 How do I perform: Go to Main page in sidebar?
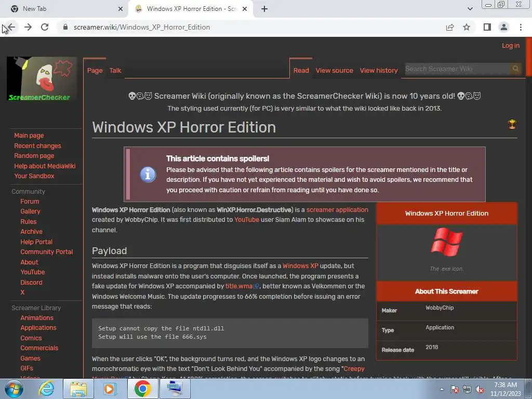[x=29, y=136]
